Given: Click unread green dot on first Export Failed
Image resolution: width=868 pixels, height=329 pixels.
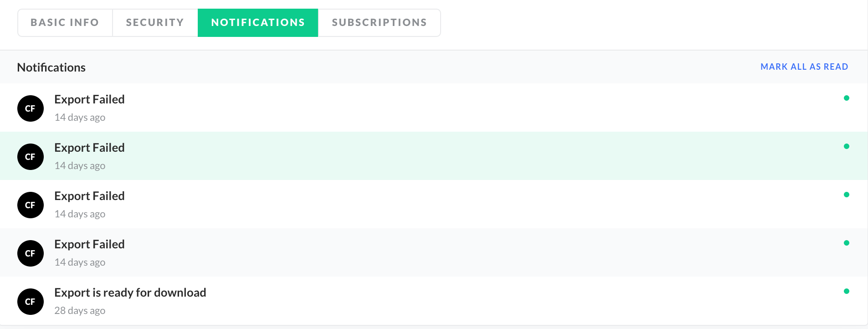Looking at the screenshot, I should 846,98.
